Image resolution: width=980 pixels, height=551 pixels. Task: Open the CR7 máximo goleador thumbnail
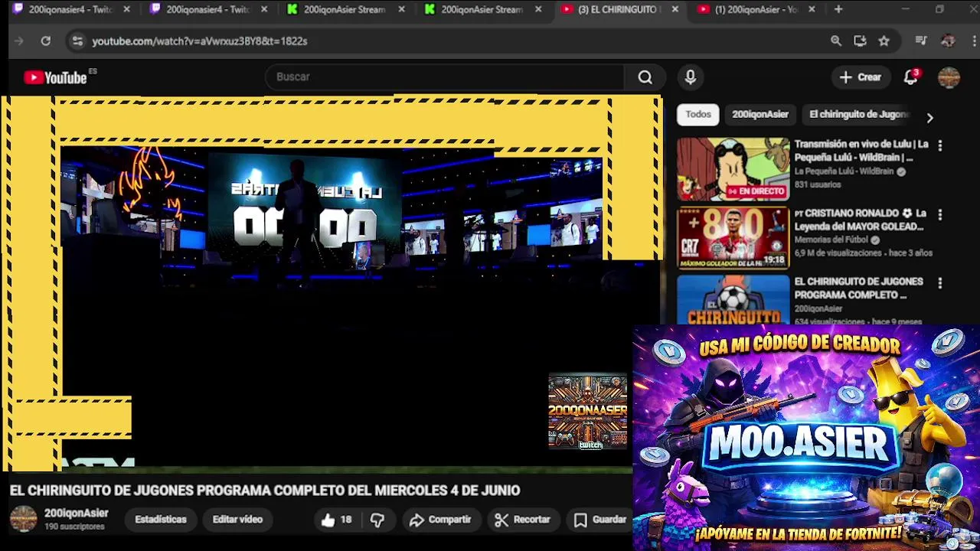(733, 238)
